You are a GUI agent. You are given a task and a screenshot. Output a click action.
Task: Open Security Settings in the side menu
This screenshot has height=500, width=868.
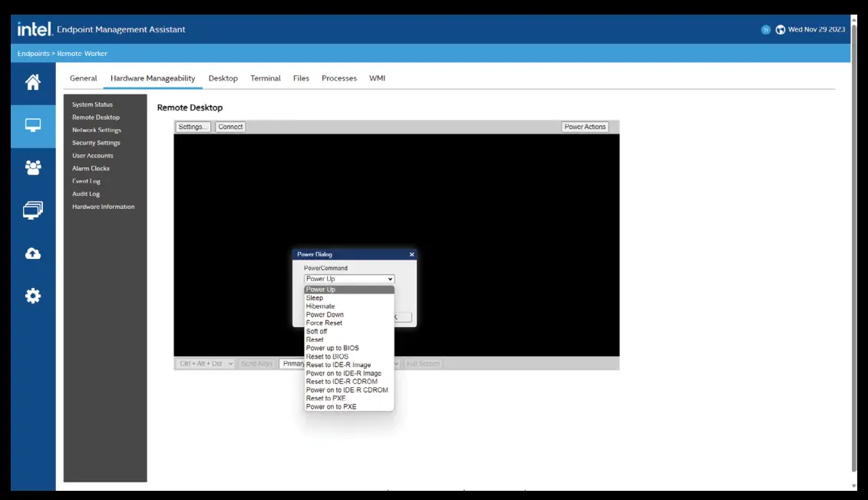(x=96, y=142)
